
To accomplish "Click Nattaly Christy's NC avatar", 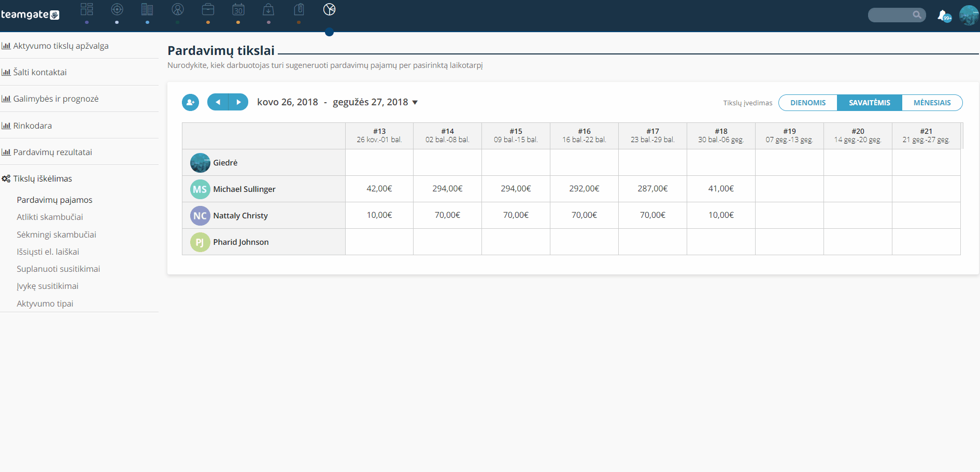I will pos(200,216).
